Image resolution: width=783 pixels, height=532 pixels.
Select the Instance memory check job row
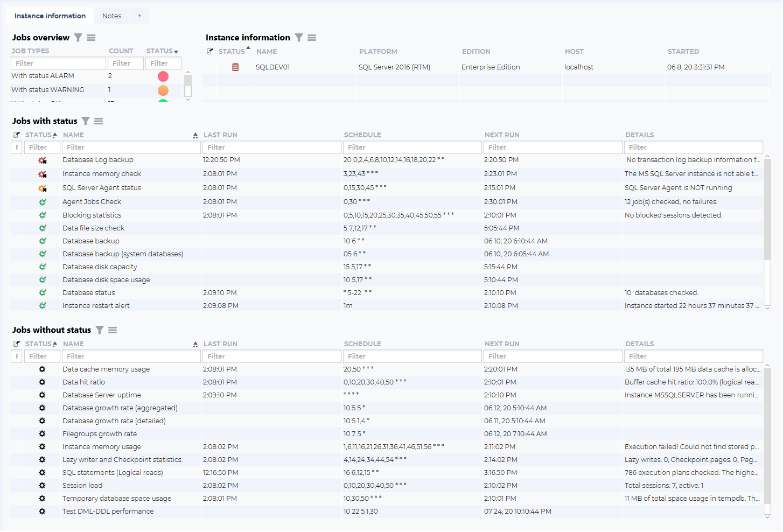102,174
